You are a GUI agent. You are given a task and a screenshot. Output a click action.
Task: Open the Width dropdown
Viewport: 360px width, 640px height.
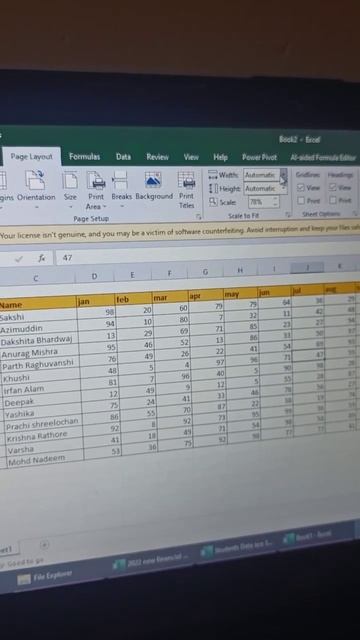(x=284, y=175)
